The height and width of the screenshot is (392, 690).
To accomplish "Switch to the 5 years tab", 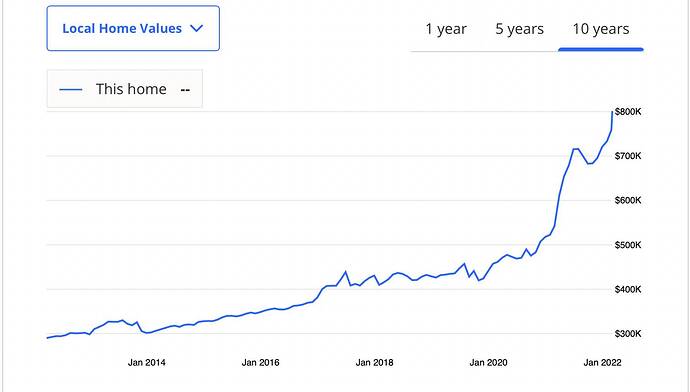I will (x=520, y=29).
